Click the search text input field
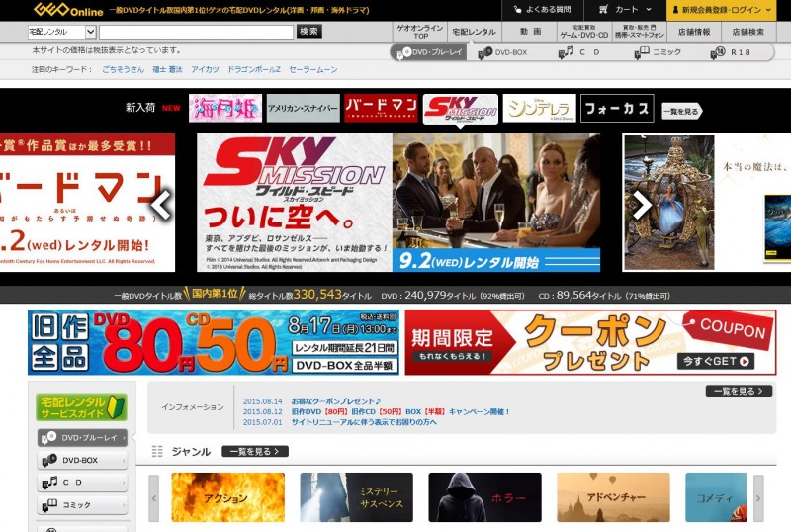This screenshot has height=532, width=791. 196,32
